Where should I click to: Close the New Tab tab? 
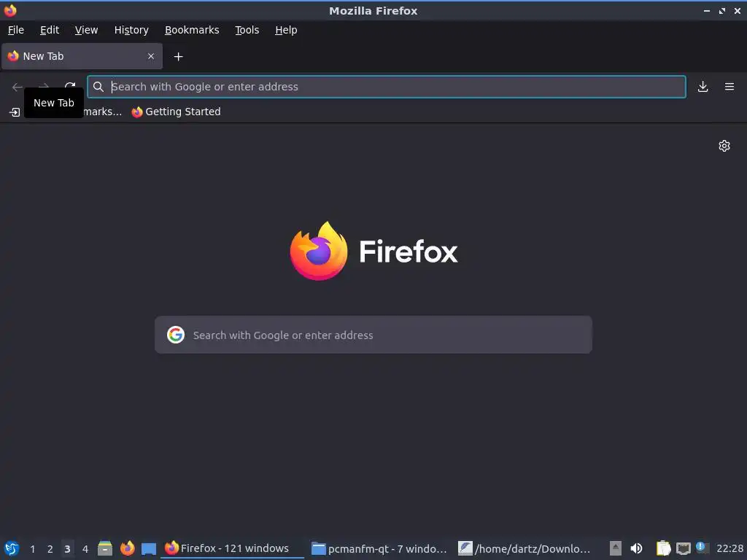(151, 56)
